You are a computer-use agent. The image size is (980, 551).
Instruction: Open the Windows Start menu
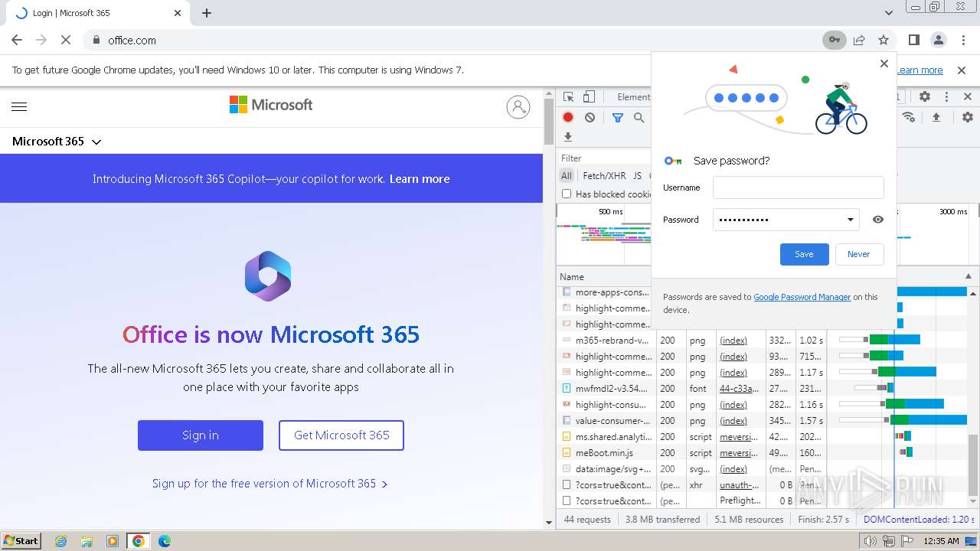point(21,540)
